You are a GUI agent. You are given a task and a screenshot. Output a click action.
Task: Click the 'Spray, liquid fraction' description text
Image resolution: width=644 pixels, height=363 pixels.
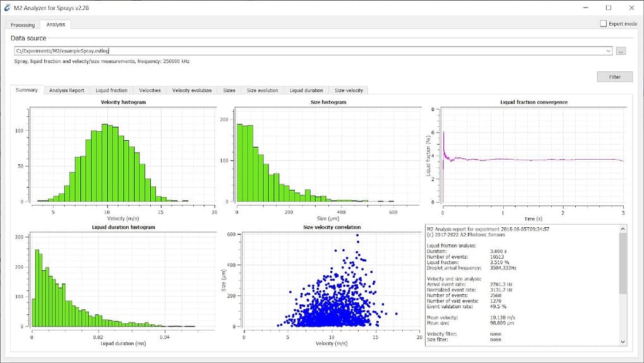point(102,61)
